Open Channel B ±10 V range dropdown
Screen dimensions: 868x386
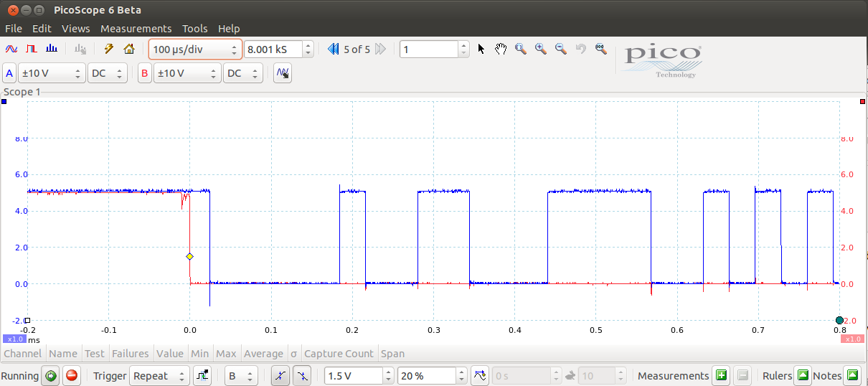187,73
